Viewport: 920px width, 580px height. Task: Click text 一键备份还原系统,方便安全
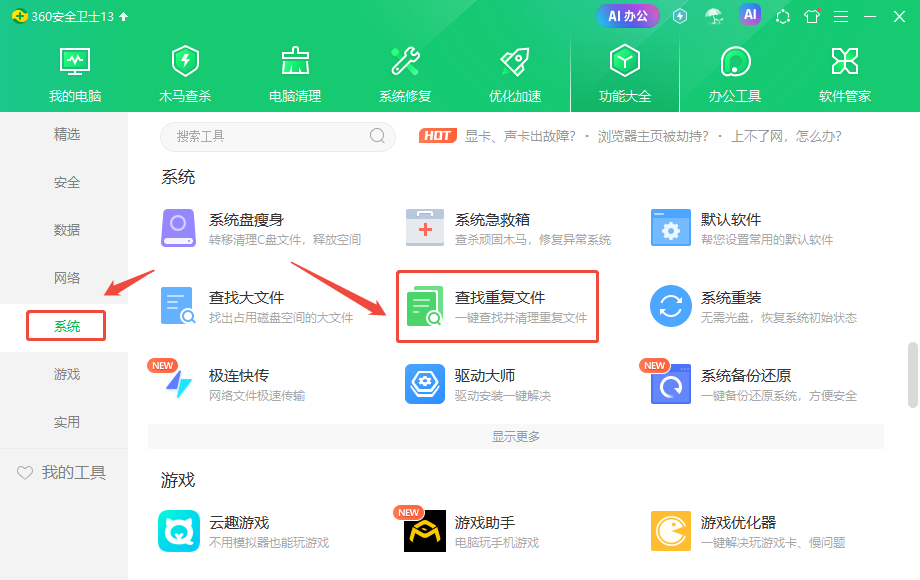point(779,396)
